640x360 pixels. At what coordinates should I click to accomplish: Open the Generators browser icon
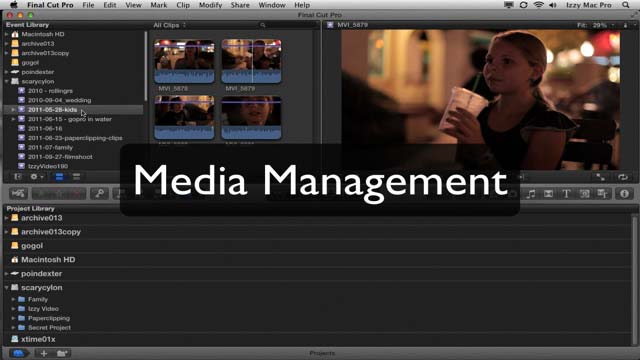coord(584,194)
